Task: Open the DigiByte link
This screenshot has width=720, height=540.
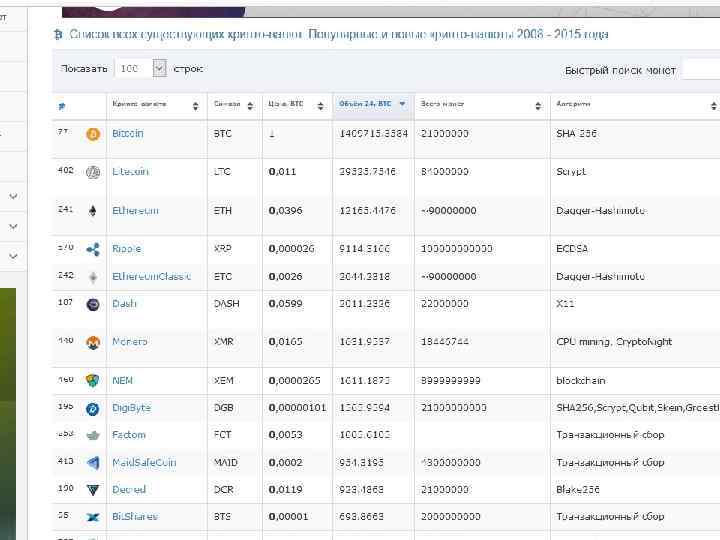Action: point(131,408)
